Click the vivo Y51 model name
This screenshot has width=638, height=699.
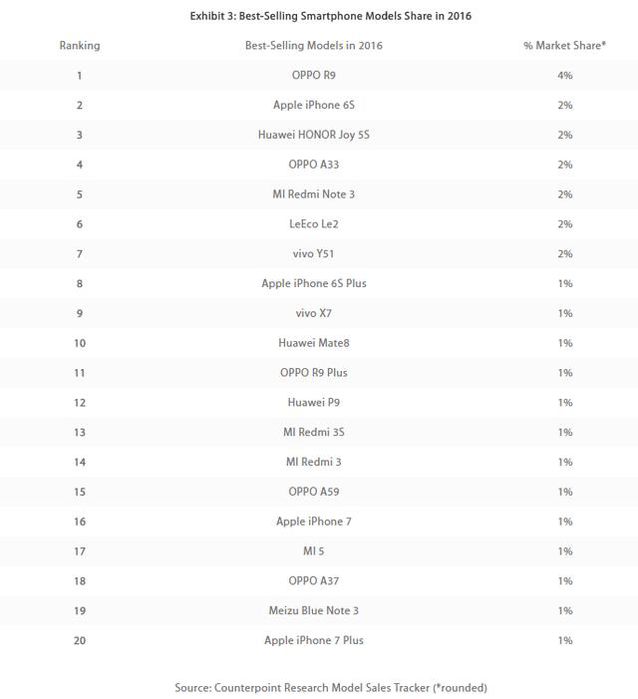pos(314,254)
